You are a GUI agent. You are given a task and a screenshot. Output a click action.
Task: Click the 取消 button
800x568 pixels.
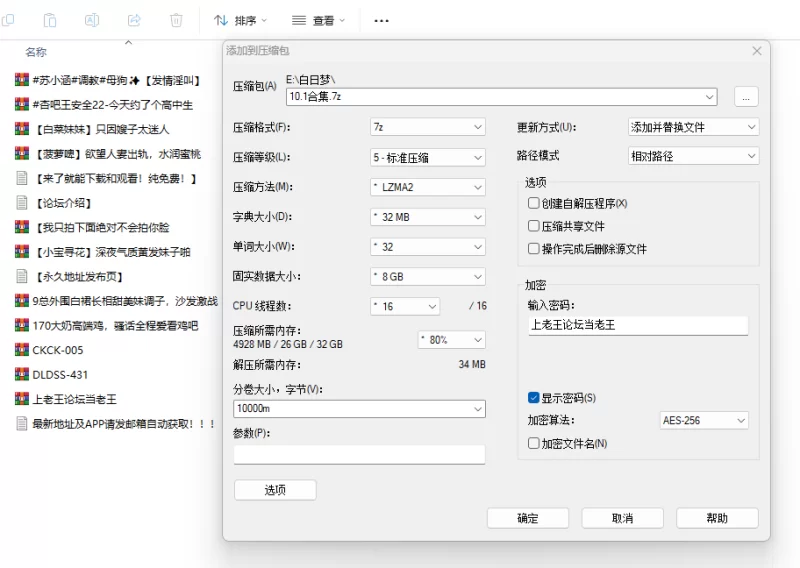tap(622, 518)
